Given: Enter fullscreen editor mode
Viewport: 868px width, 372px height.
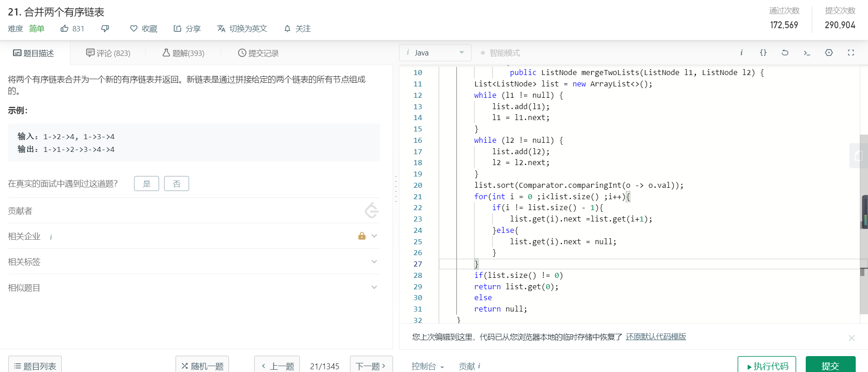Looking at the screenshot, I should tap(851, 53).
